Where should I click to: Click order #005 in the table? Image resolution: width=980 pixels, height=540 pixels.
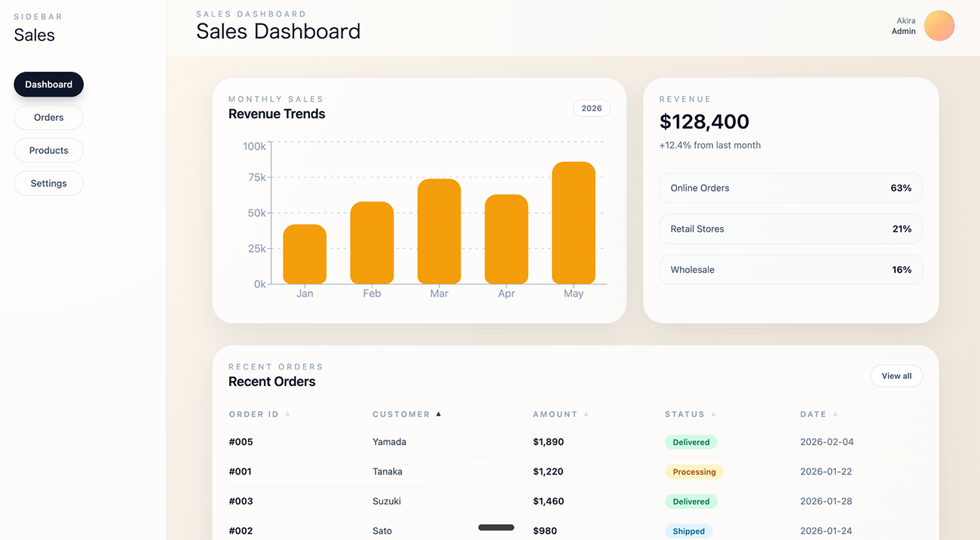[241, 442]
